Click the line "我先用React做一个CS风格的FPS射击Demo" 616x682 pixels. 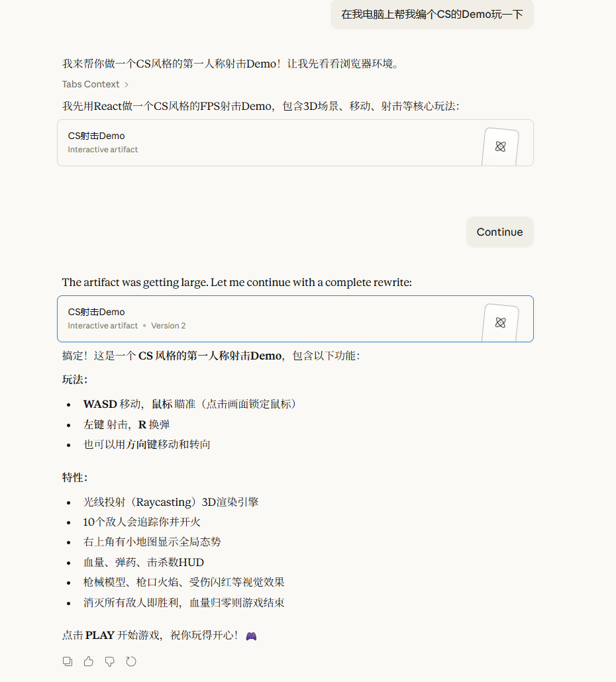260,106
